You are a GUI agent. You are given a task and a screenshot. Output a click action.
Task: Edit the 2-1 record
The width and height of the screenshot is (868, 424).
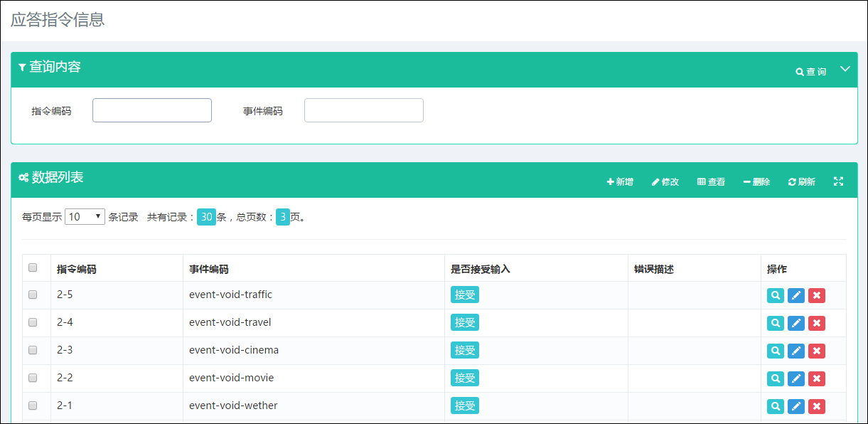(796, 406)
